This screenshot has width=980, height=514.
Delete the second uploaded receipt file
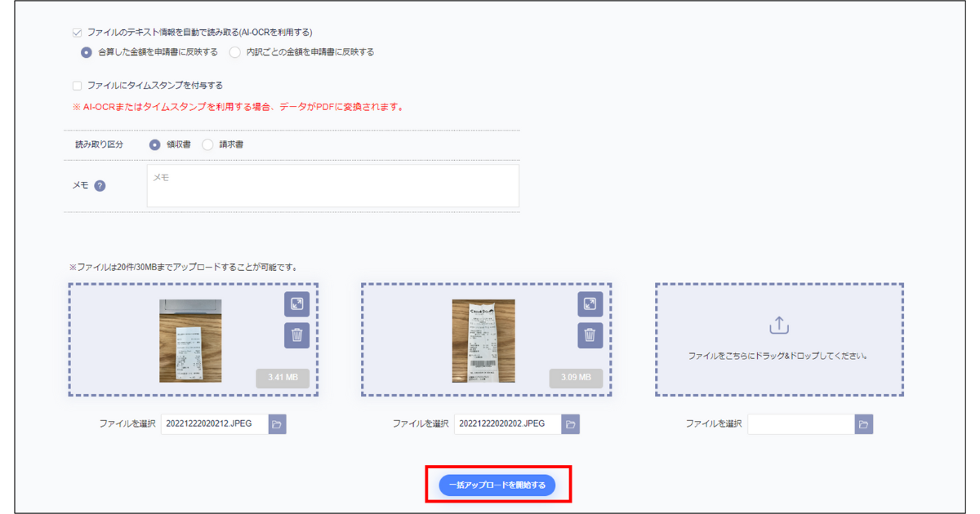590,335
